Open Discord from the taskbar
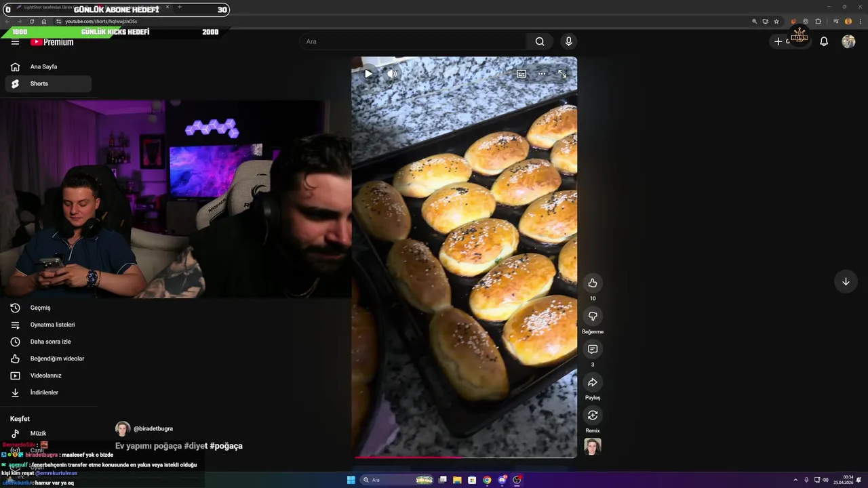The image size is (868, 488). click(x=502, y=480)
